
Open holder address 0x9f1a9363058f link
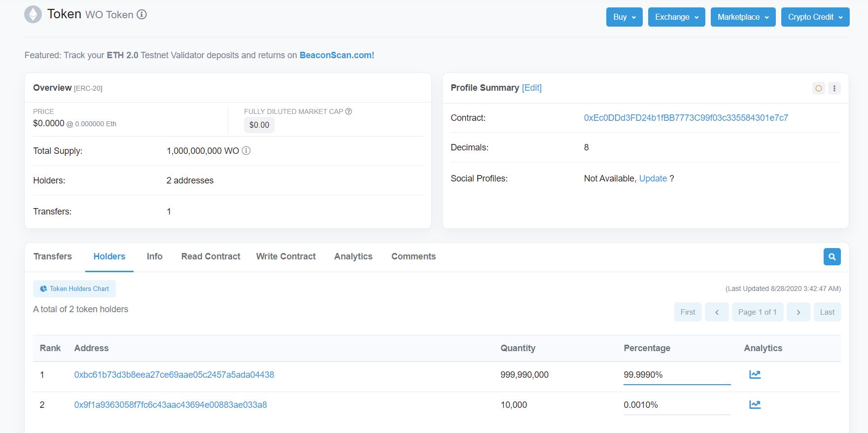click(x=171, y=405)
